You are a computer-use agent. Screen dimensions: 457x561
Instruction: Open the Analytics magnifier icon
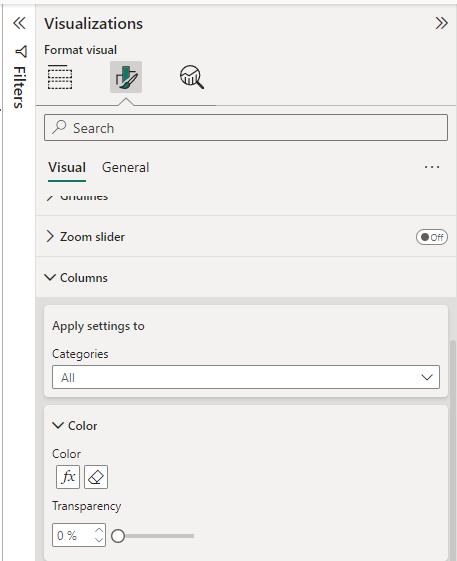192,77
